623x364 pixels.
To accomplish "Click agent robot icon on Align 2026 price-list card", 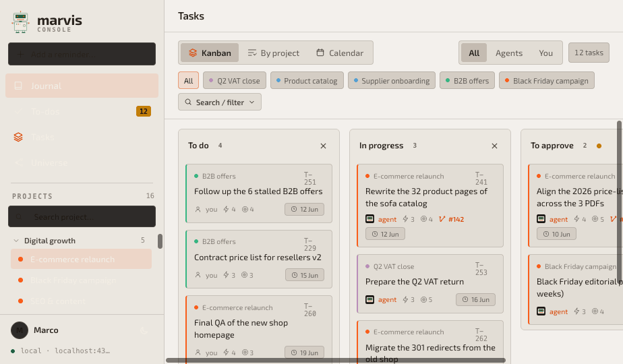I will pyautogui.click(x=541, y=219).
